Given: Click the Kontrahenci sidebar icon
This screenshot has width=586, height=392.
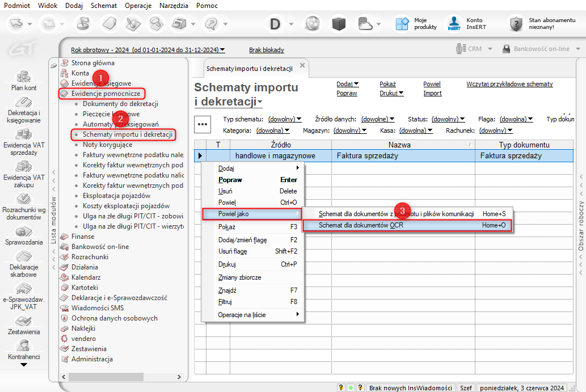Looking at the screenshot, I should pos(23,345).
